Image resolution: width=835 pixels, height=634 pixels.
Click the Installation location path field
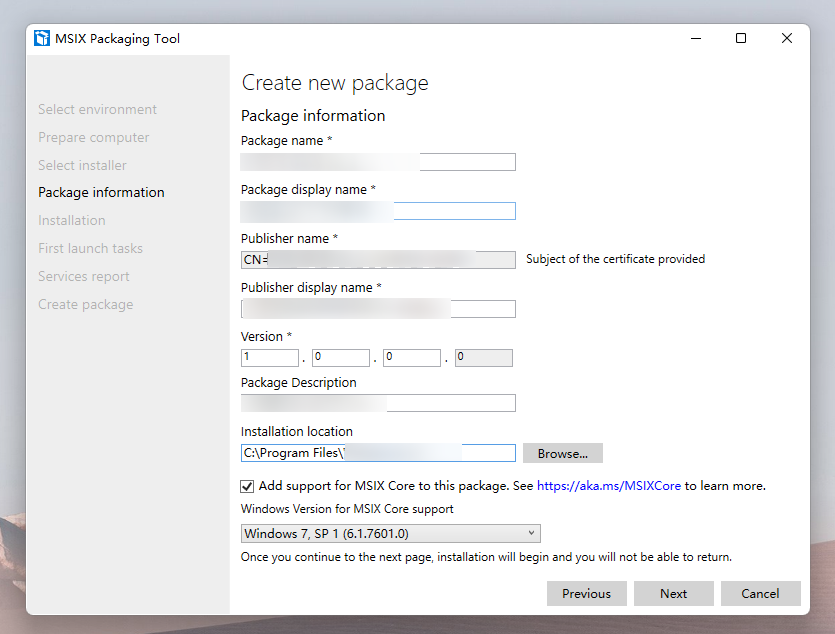pos(378,453)
